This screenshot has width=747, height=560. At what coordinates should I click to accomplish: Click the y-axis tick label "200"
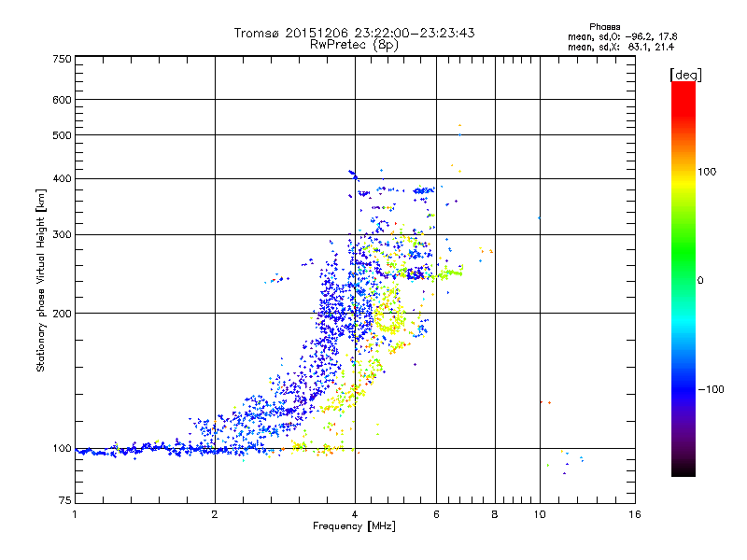pos(63,314)
